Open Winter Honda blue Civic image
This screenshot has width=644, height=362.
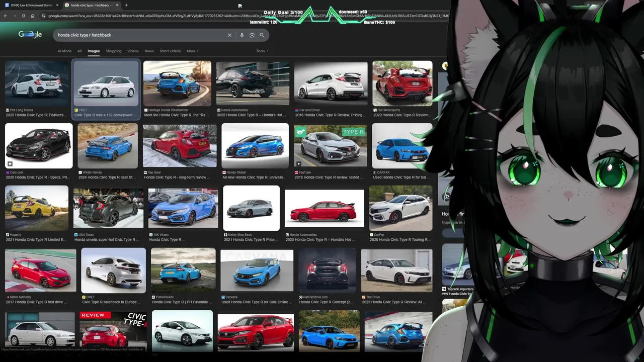[108, 146]
